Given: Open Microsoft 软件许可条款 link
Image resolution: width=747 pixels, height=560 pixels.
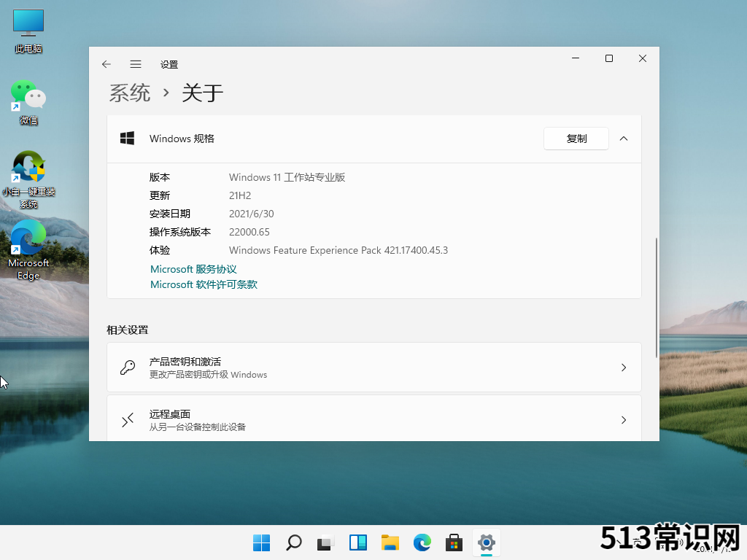Looking at the screenshot, I should [x=204, y=284].
